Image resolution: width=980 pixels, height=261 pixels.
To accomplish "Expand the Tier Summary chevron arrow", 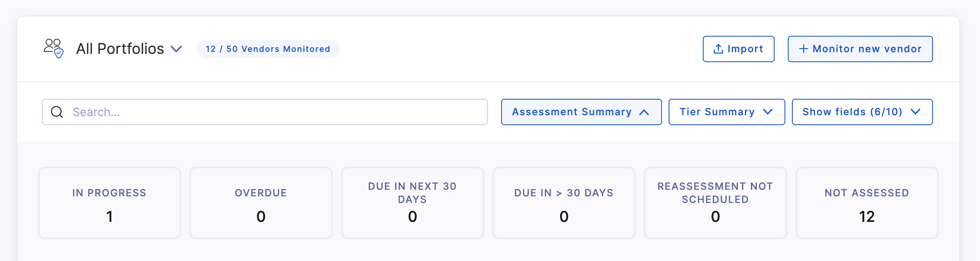I will click(768, 112).
